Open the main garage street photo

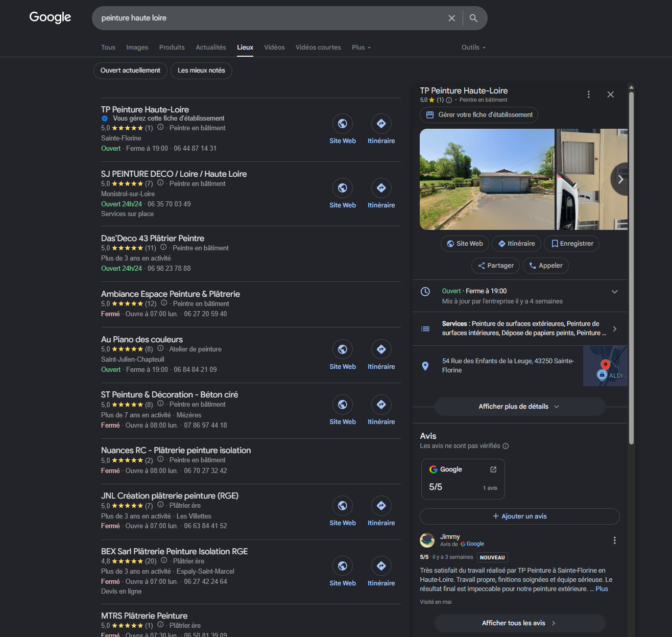click(x=487, y=179)
